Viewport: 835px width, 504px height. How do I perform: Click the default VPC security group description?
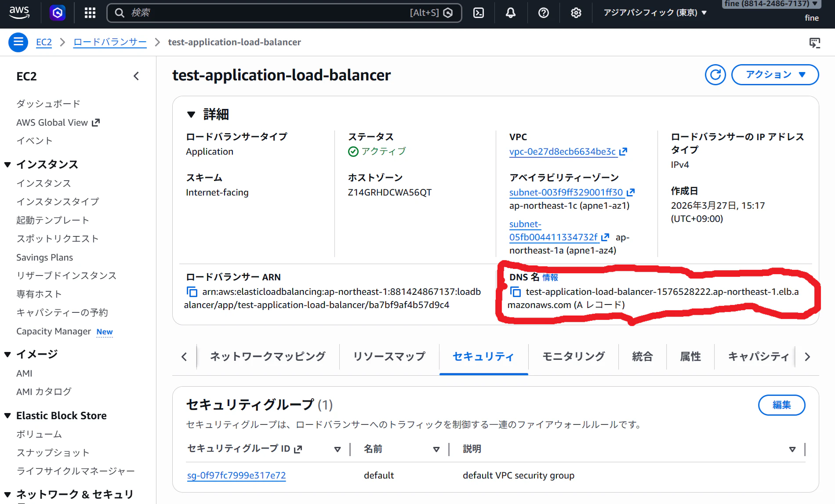pos(519,475)
